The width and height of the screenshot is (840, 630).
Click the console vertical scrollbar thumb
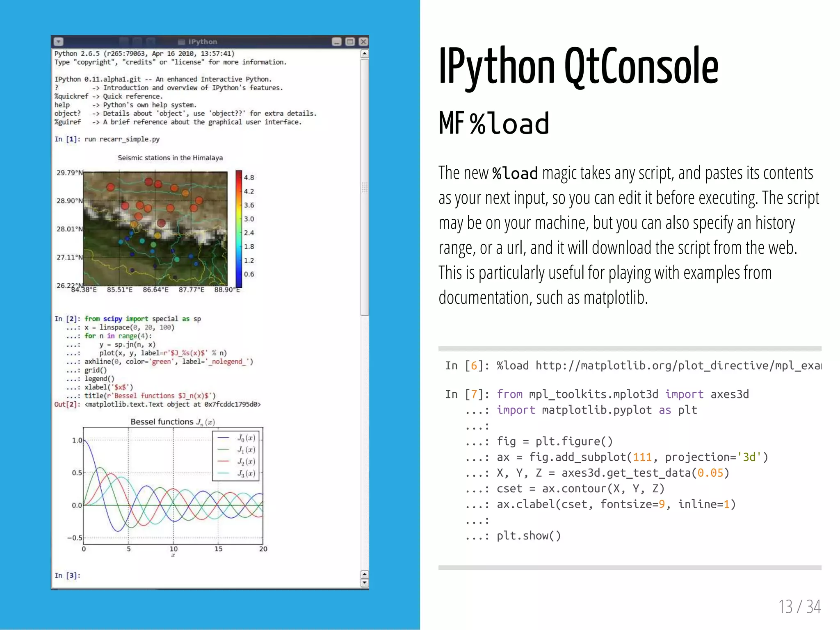point(364,187)
